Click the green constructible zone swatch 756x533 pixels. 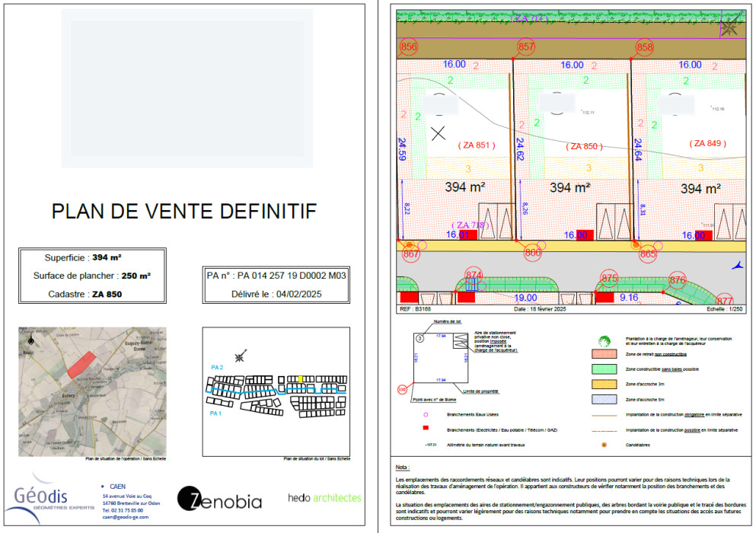coord(604,369)
